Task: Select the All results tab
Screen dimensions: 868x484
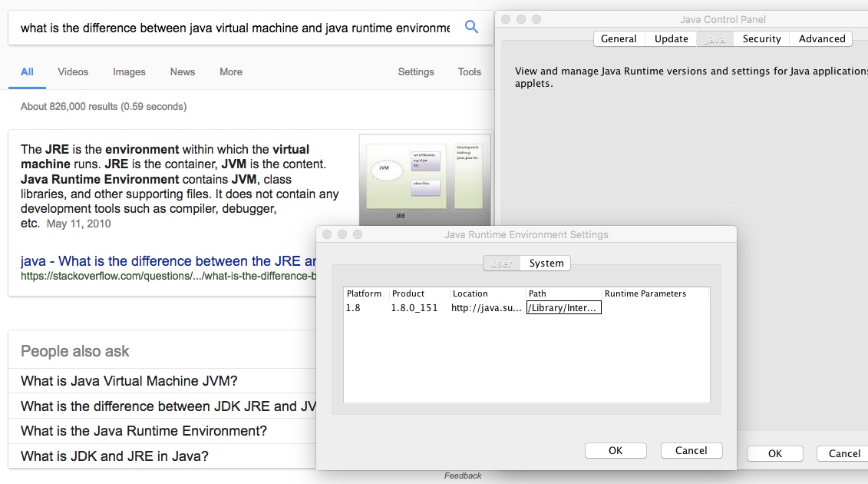Action: (x=27, y=71)
